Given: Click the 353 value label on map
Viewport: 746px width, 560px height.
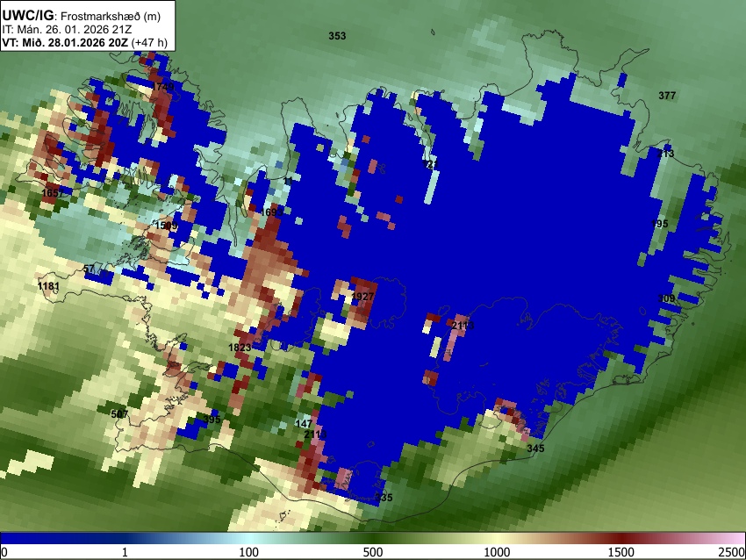Looking at the screenshot, I should 337,36.
